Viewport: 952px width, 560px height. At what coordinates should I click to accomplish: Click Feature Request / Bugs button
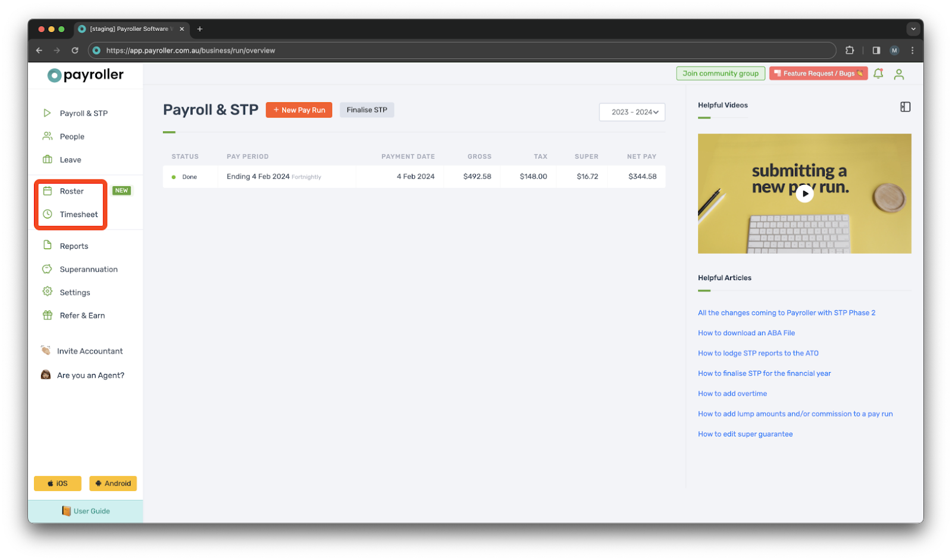pos(818,74)
